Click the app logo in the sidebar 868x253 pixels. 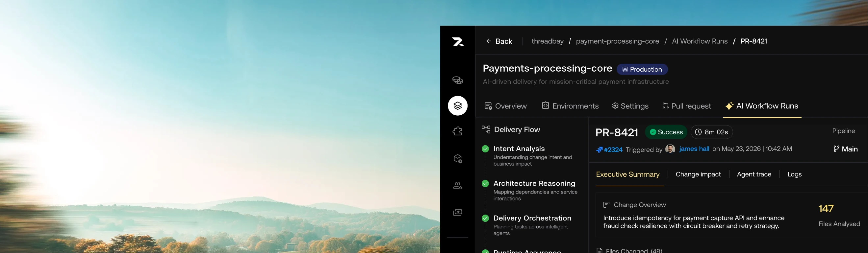point(458,42)
